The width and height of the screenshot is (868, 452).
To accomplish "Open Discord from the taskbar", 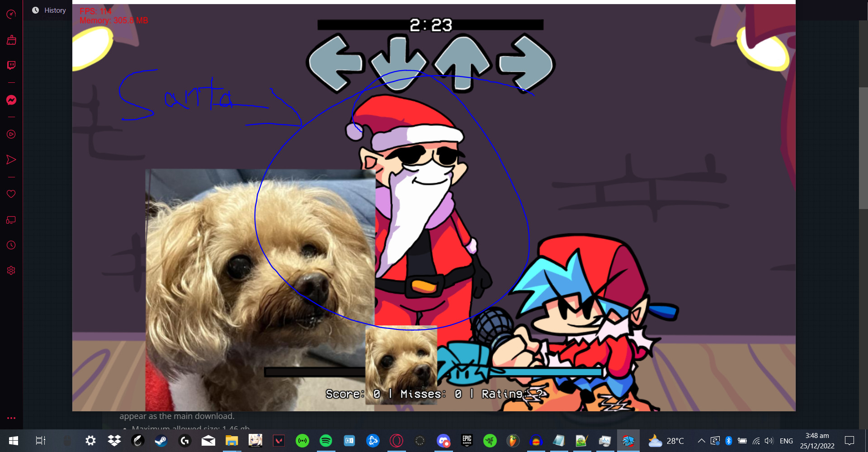I will point(443,440).
